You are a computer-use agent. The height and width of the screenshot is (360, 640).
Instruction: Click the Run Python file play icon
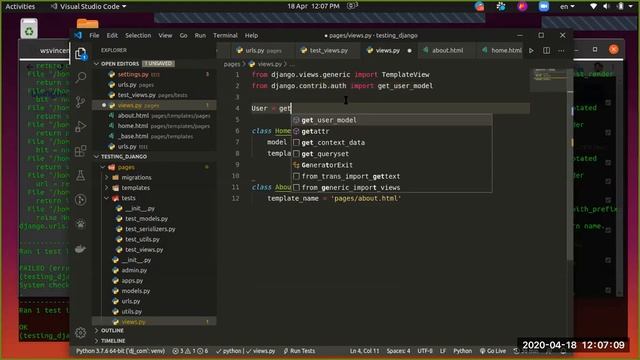[531, 51]
